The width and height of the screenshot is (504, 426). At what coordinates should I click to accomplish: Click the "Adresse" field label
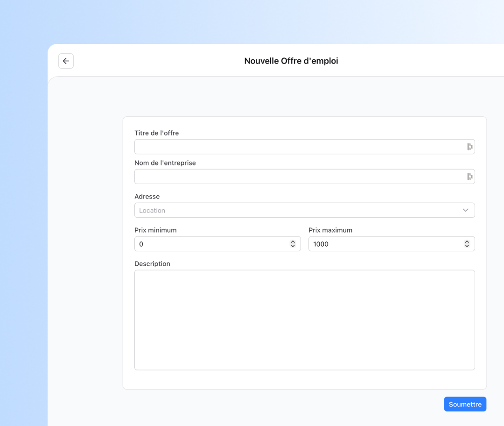(x=147, y=197)
